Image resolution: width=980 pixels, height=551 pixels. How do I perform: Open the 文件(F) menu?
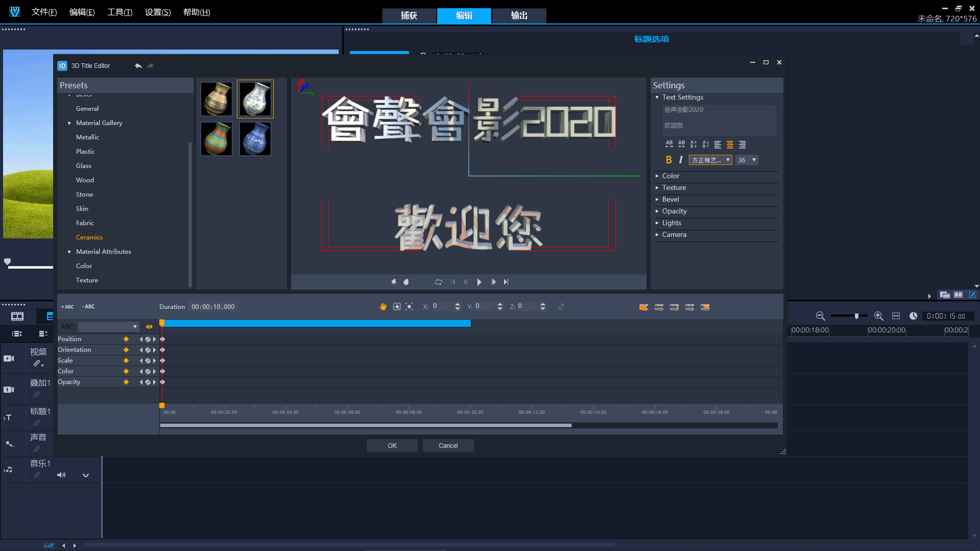coord(44,12)
